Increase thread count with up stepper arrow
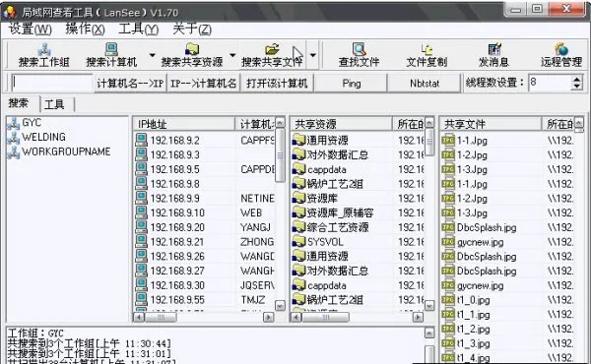This screenshot has width=591, height=364. pyautogui.click(x=576, y=79)
